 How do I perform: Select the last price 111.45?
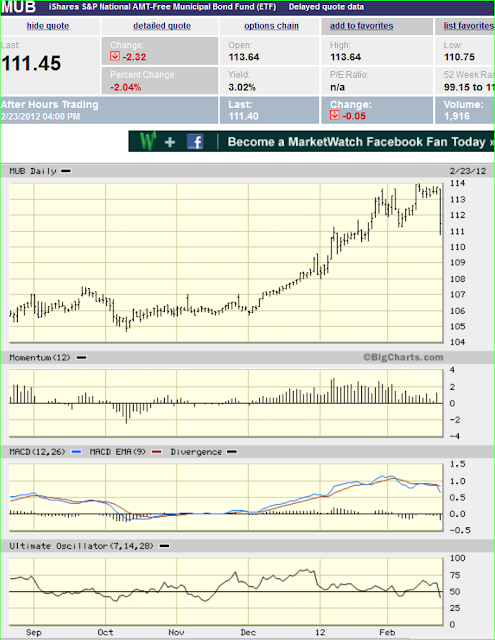tap(31, 64)
